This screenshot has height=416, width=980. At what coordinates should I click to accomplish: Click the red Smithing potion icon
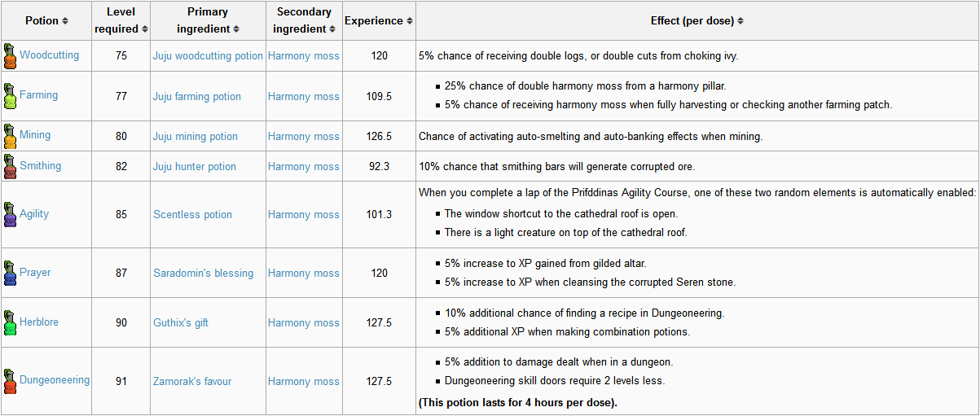(10, 166)
